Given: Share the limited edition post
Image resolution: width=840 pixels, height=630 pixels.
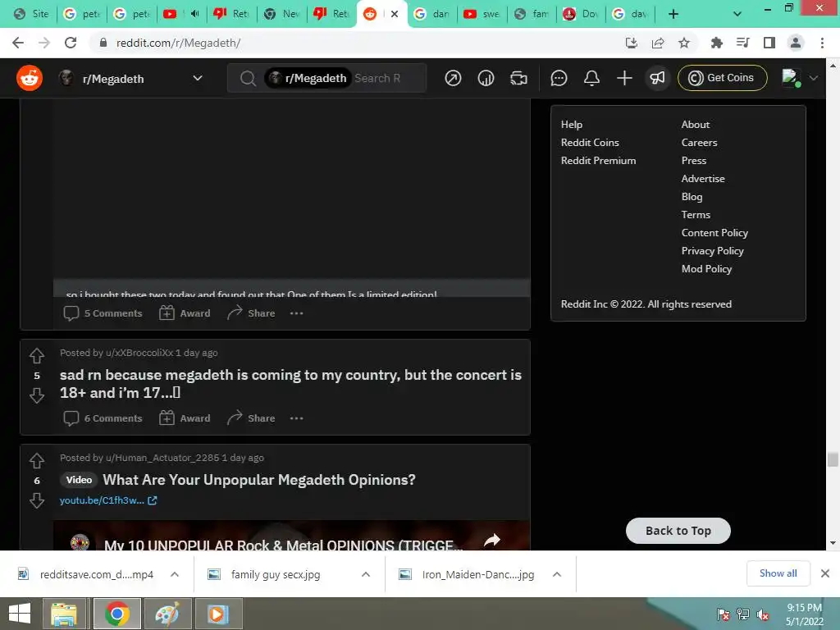Looking at the screenshot, I should pyautogui.click(x=251, y=313).
